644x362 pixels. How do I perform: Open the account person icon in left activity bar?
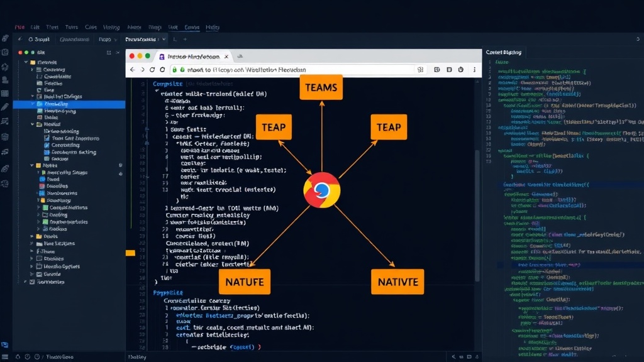[5, 80]
